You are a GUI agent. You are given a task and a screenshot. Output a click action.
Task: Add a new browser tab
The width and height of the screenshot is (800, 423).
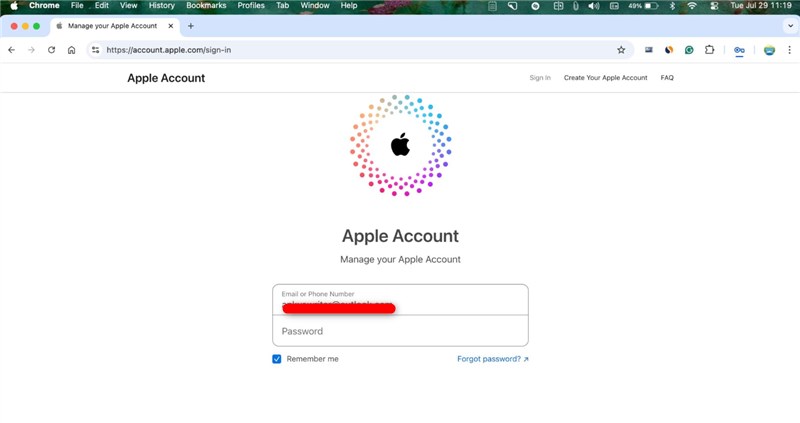point(191,26)
